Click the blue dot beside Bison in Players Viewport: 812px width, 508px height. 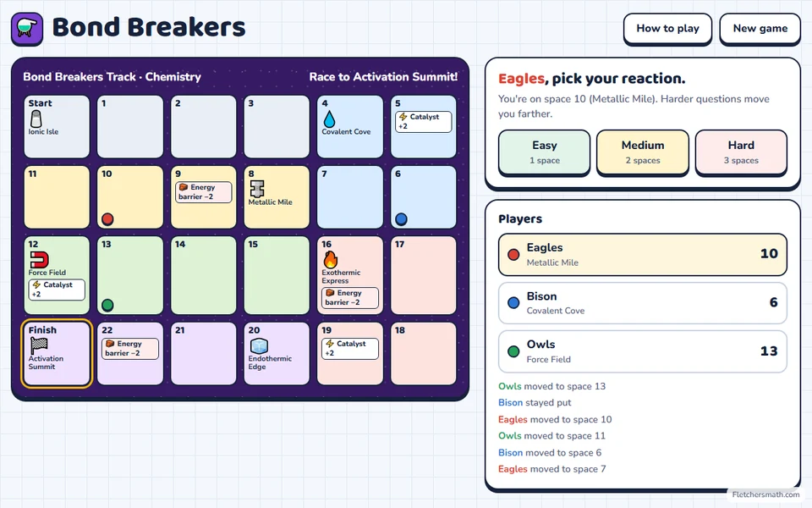coord(513,303)
